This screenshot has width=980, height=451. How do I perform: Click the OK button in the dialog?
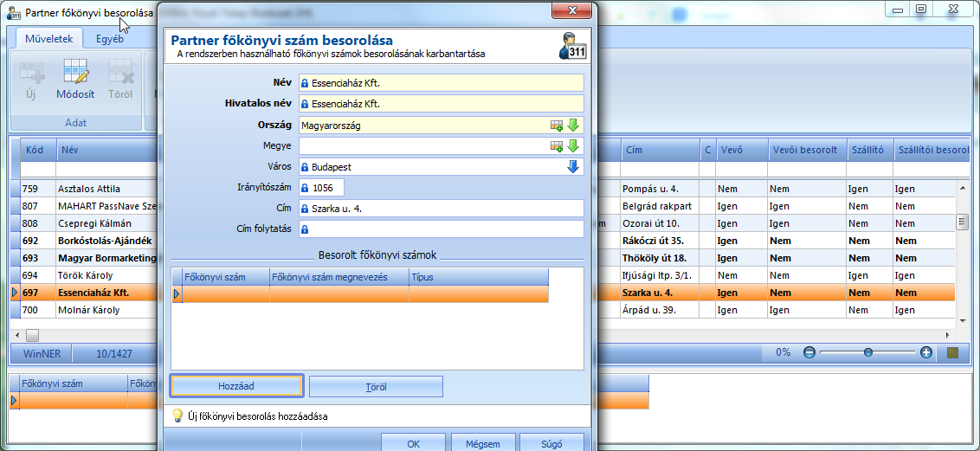coord(413,443)
